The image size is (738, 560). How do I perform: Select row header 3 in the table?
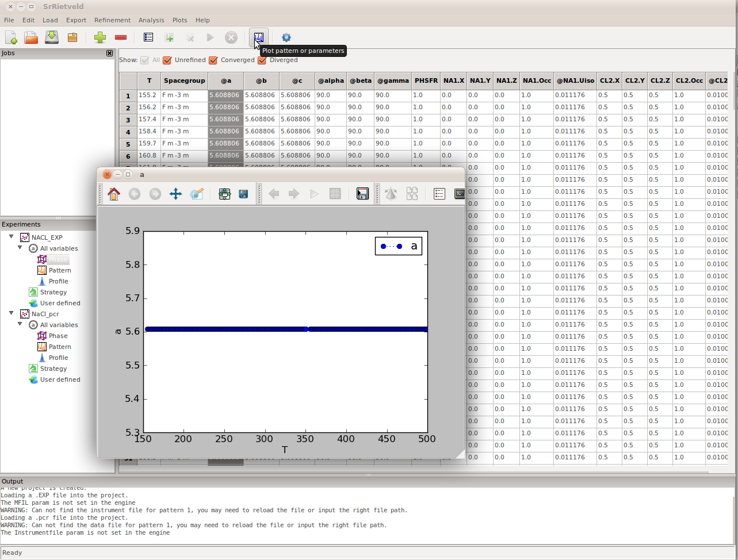(x=128, y=120)
